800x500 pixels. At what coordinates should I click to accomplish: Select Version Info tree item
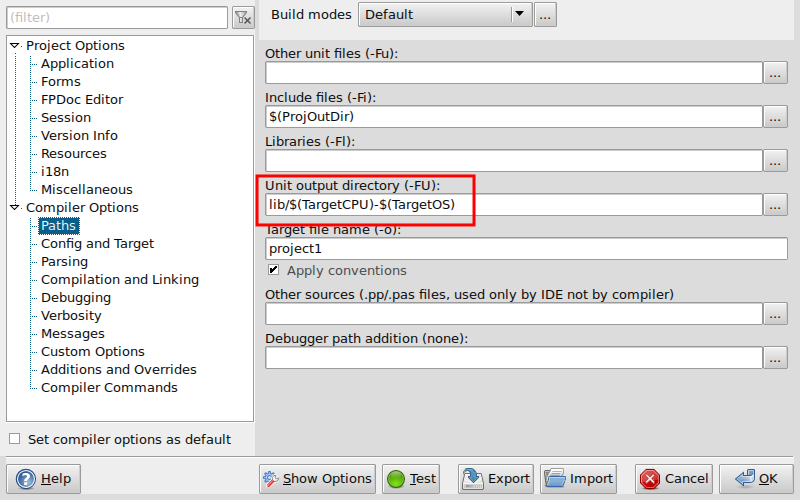click(x=79, y=135)
